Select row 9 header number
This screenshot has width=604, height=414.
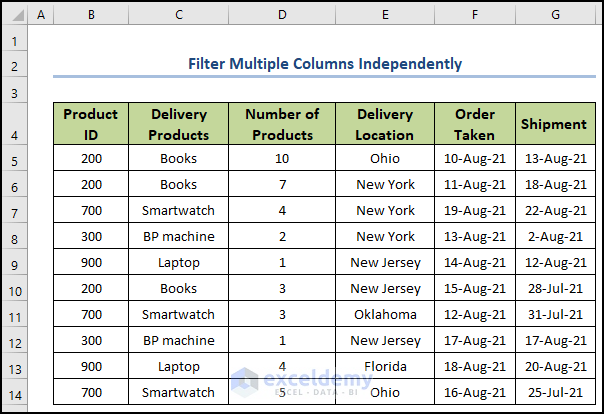(14, 263)
